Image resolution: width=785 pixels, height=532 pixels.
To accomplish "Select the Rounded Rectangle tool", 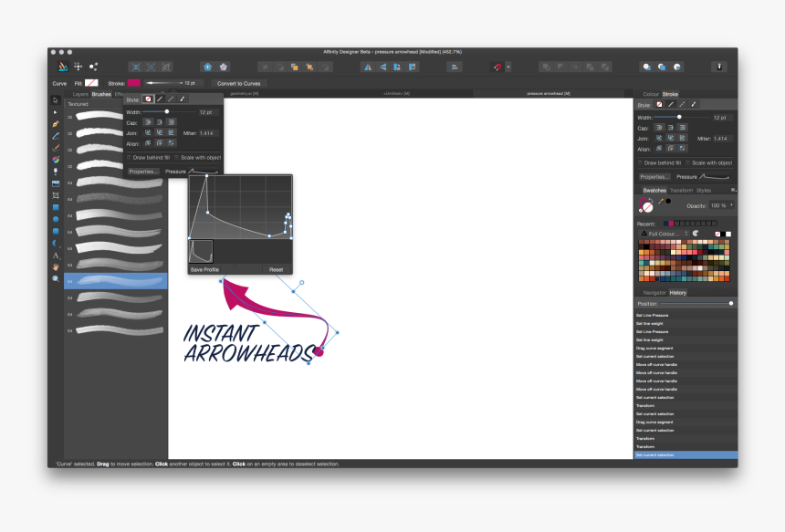I will [56, 231].
